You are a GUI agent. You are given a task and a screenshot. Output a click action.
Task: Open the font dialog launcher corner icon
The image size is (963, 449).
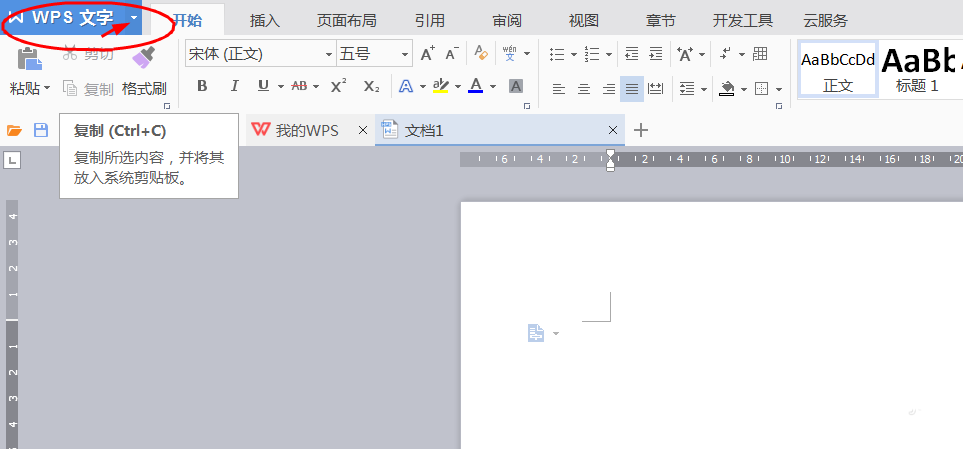[x=526, y=106]
